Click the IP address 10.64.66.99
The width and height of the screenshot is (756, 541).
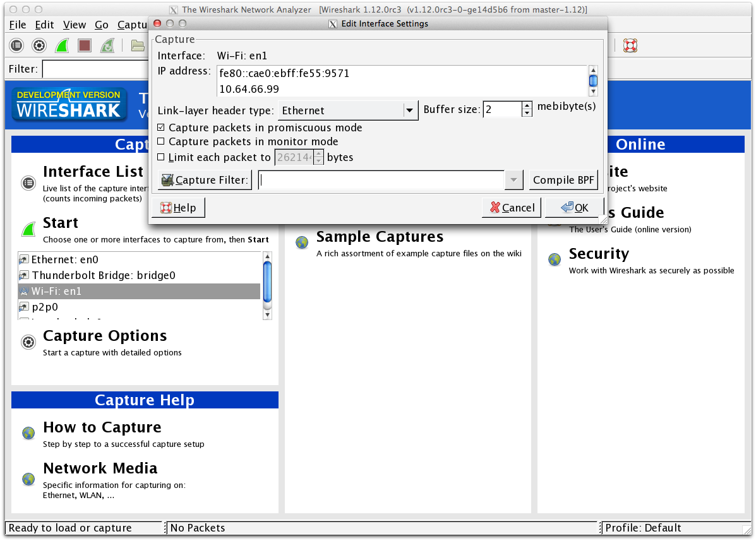tap(249, 89)
